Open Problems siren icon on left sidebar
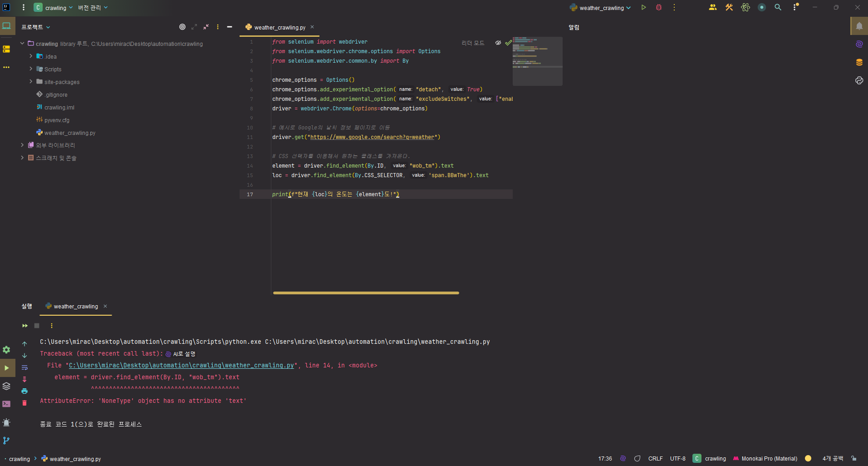Viewport: 868px width, 466px height. coord(6,422)
